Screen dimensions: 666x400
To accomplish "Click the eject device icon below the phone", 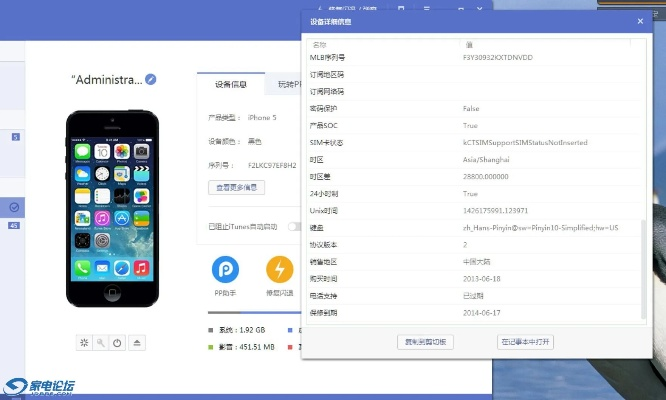I will (137, 343).
